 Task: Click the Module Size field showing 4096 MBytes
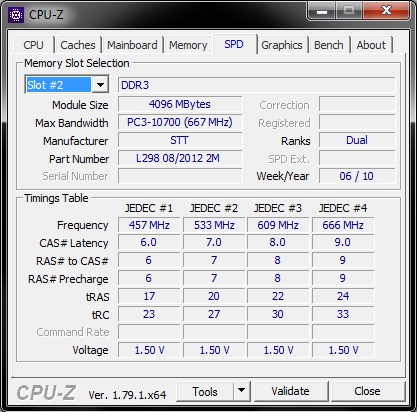point(180,104)
